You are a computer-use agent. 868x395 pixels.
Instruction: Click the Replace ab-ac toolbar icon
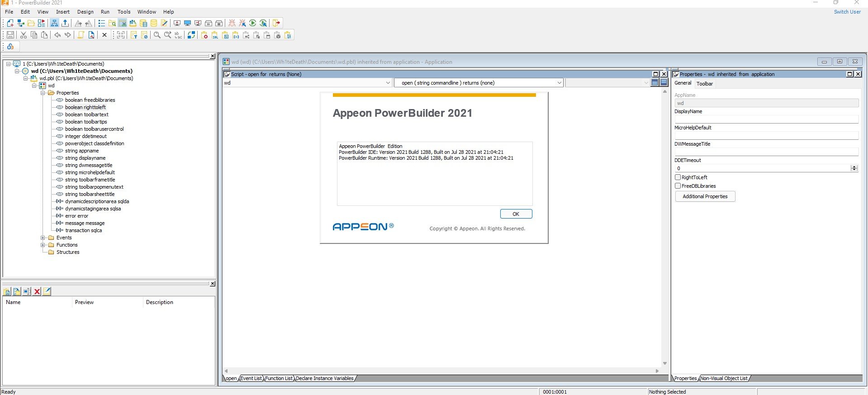[178, 35]
